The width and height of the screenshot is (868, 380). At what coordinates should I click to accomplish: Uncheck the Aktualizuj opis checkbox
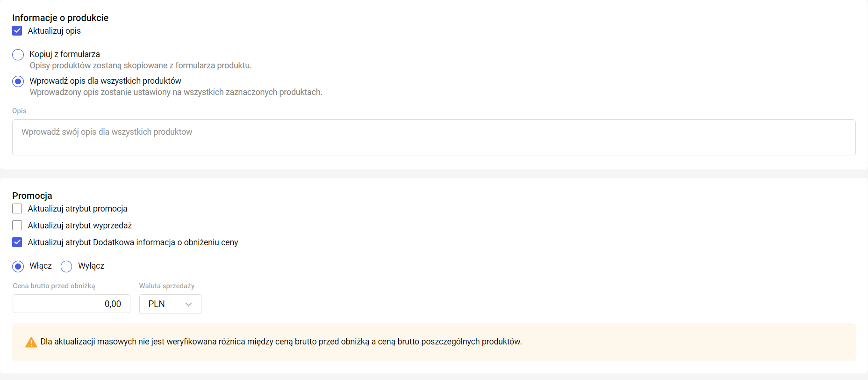pos(17,31)
